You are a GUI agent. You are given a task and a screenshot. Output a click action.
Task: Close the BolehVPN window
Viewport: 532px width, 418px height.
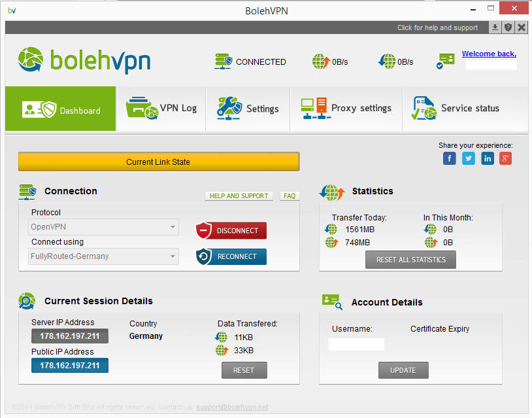[514, 8]
